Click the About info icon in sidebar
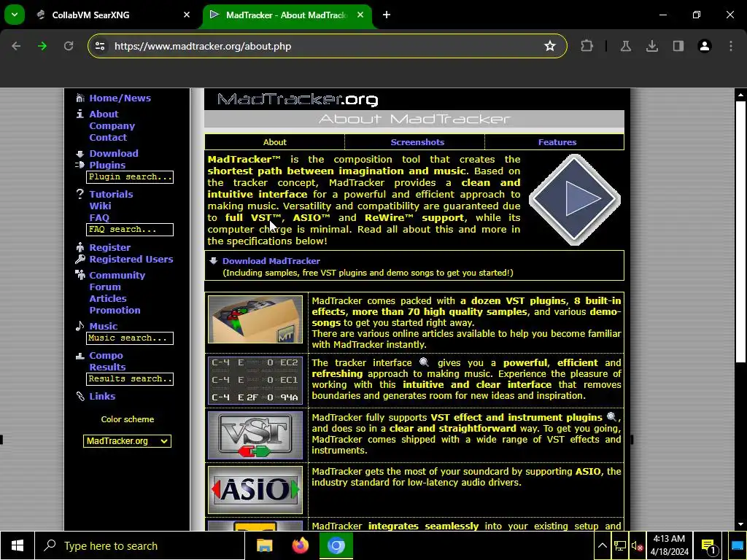The height and width of the screenshot is (560, 747). (x=80, y=114)
